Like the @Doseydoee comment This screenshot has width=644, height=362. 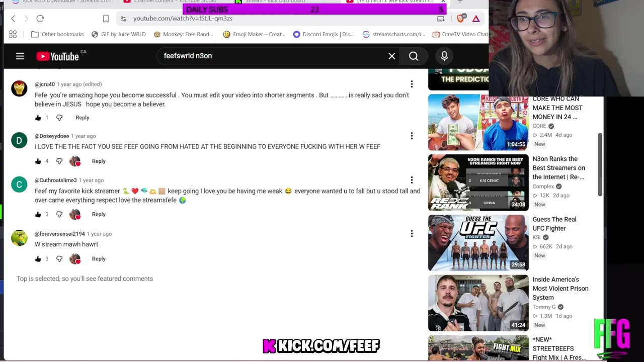(x=38, y=161)
